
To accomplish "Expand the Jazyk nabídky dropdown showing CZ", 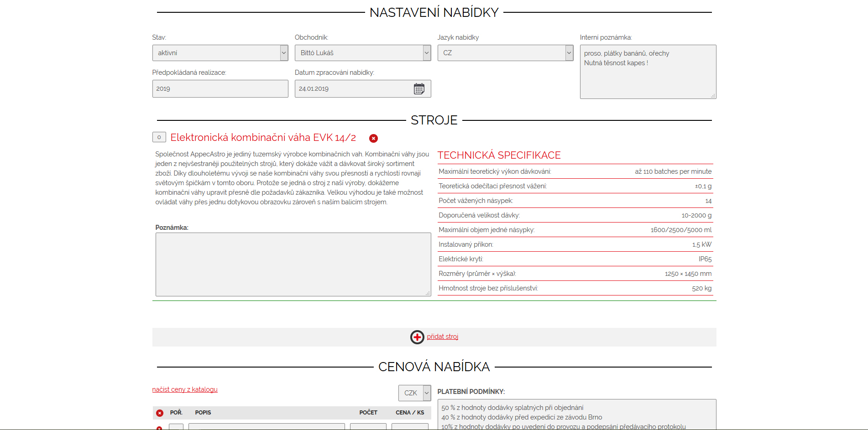I will click(505, 53).
